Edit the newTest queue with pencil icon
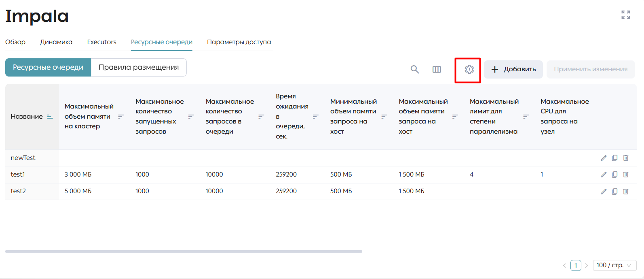 click(604, 158)
